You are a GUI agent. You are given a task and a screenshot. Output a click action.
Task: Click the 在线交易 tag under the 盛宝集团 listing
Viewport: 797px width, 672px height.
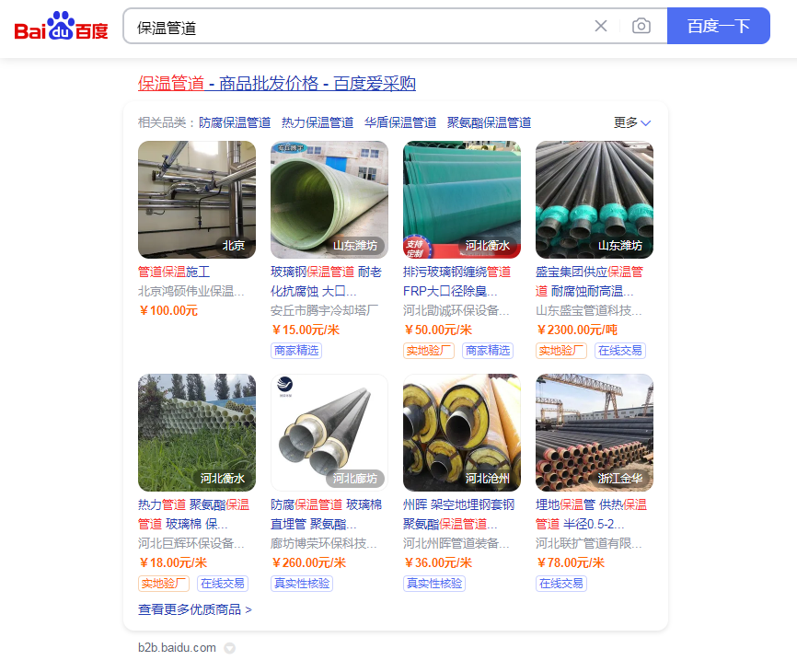[x=618, y=351]
